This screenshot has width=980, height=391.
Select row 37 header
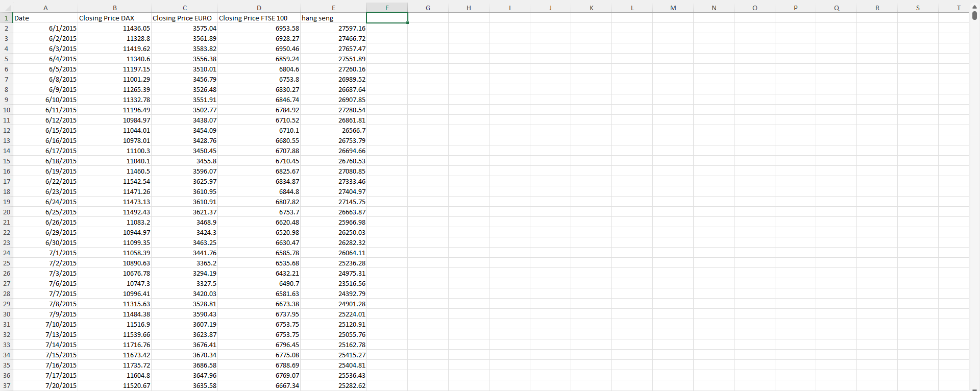point(7,385)
